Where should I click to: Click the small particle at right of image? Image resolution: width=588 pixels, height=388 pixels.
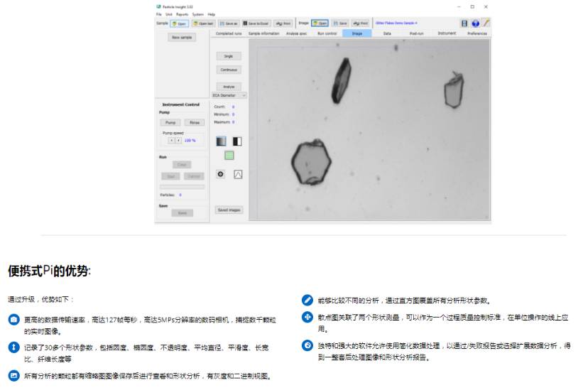pyautogui.click(x=454, y=90)
